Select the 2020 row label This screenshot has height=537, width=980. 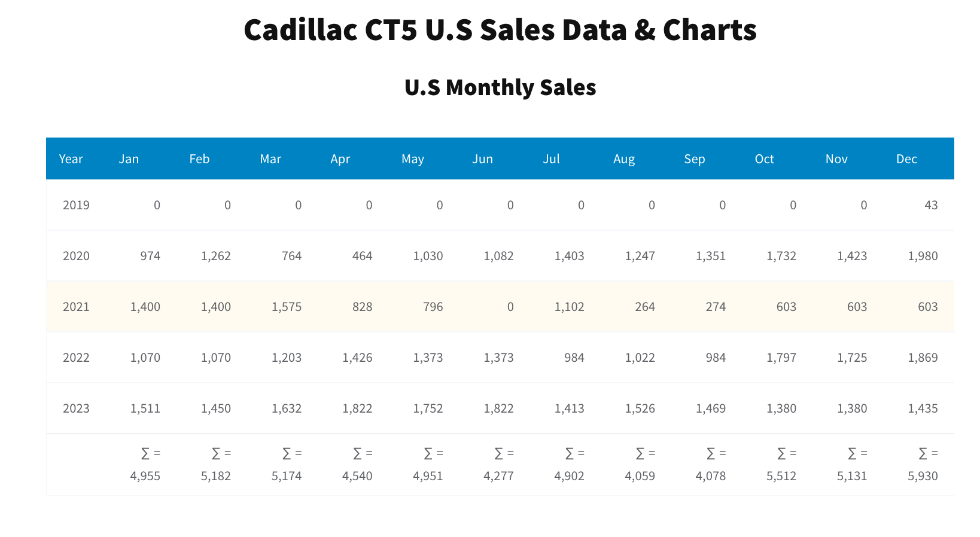pyautogui.click(x=76, y=256)
